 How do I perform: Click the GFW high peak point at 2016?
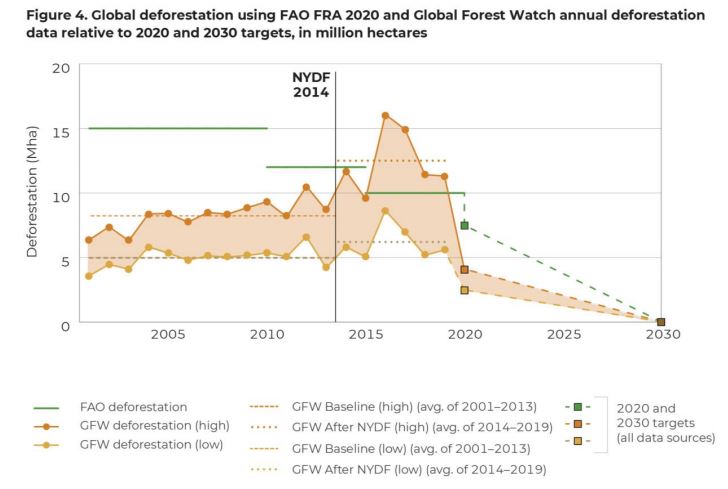pos(385,115)
